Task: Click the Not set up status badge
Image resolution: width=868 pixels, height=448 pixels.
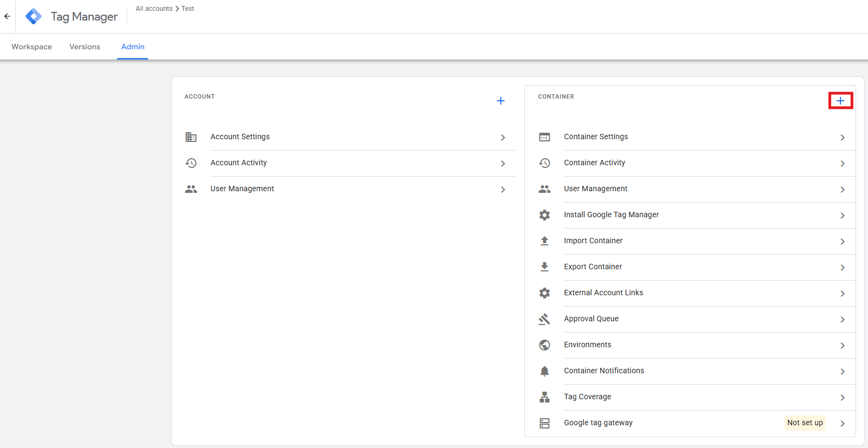Action: click(805, 423)
